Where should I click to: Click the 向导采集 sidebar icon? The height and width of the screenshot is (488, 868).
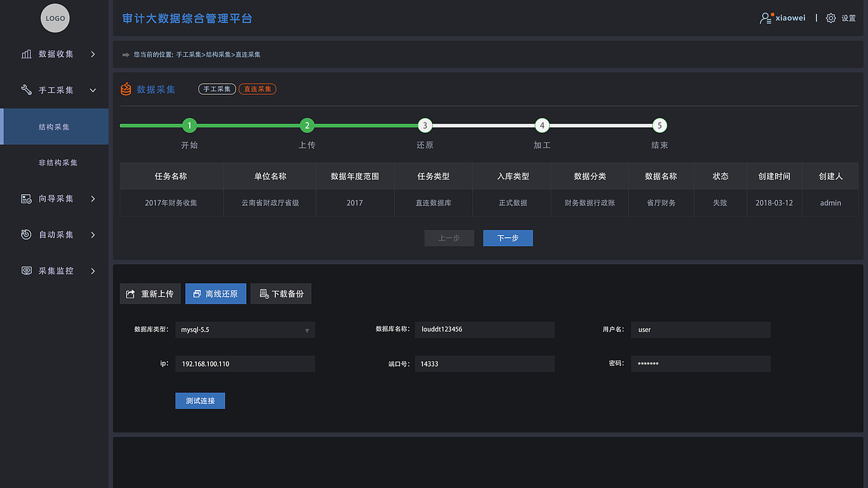pyautogui.click(x=26, y=199)
